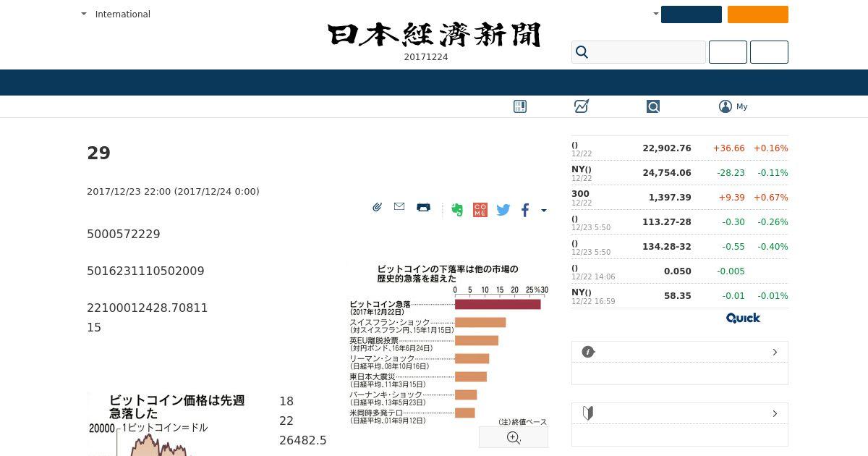Click the My label next to profile icon
Screen dimensions: 868x456
[742, 106]
